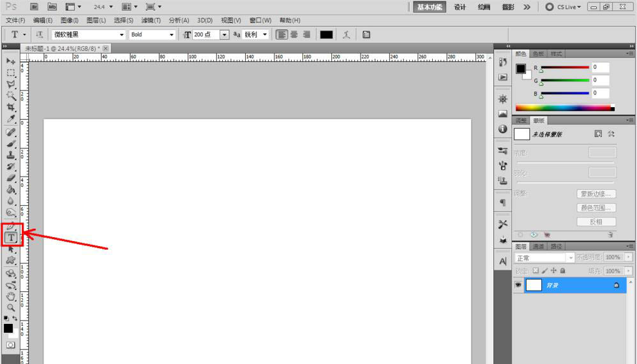
Task: Open the 文件(F) menu
Action: pyautogui.click(x=15, y=20)
